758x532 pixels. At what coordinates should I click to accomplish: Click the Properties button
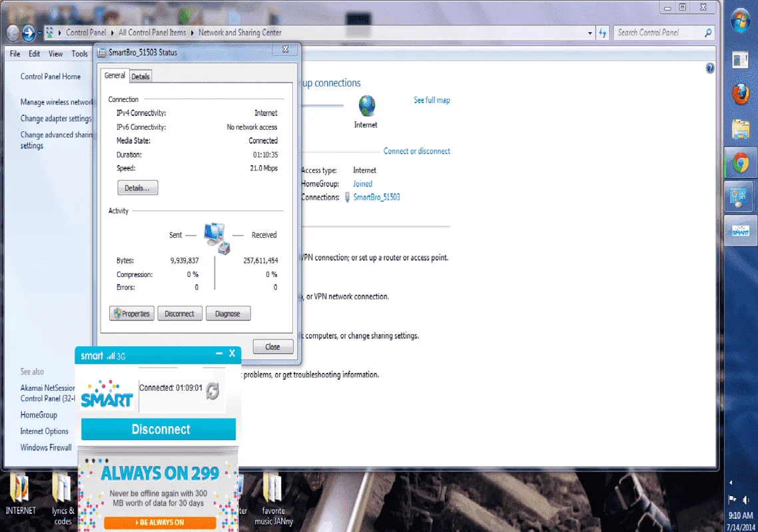point(131,314)
